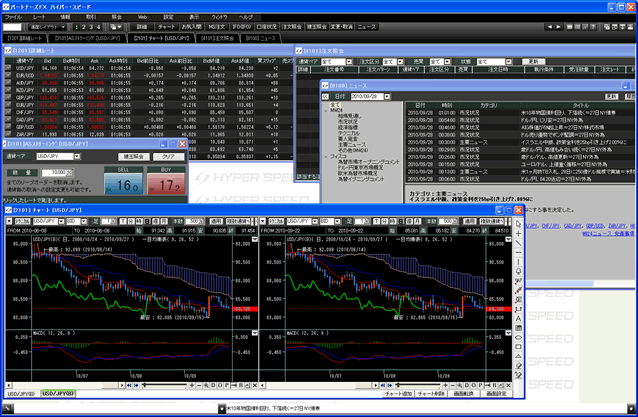The image size is (638, 417).
Task: Click the chart icon in EUR/USD rate row
Action: point(8,75)
